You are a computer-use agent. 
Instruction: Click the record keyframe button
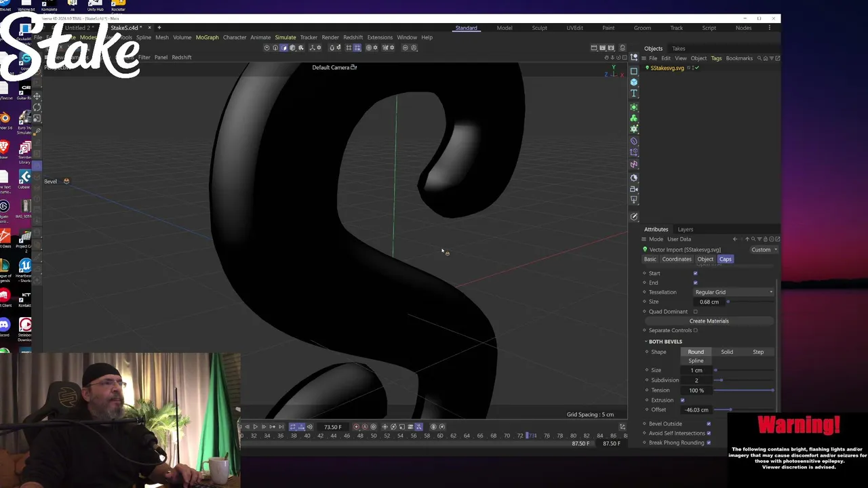[356, 426]
